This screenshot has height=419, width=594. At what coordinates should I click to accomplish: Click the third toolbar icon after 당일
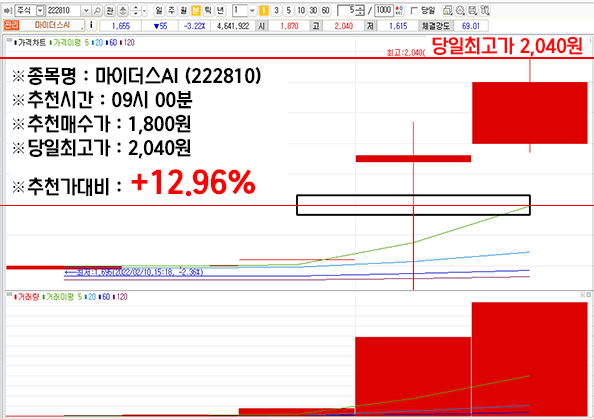coord(472,11)
